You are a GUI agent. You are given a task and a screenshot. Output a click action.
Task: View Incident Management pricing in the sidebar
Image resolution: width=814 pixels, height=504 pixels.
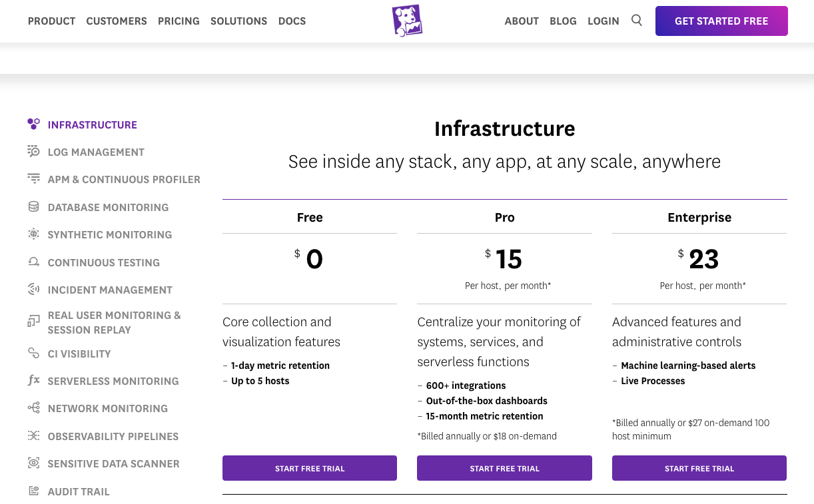point(109,290)
